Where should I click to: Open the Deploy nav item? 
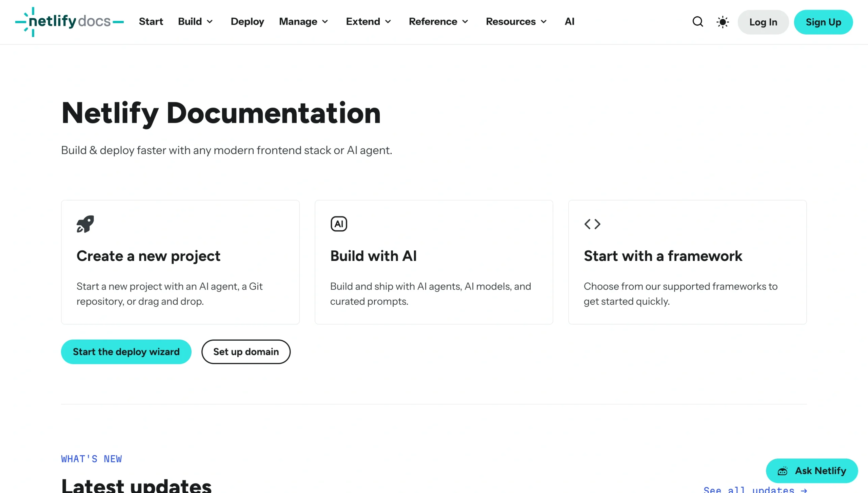(247, 22)
